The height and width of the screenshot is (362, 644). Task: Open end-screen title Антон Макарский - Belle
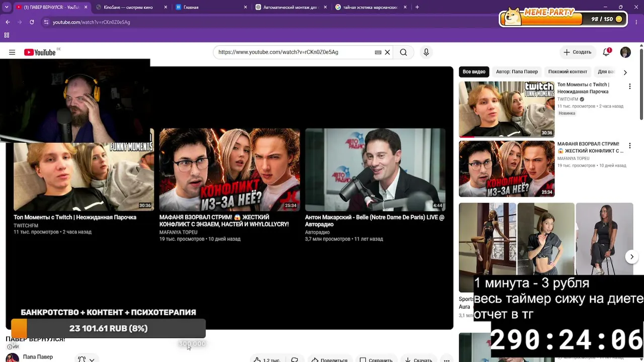coord(375,221)
